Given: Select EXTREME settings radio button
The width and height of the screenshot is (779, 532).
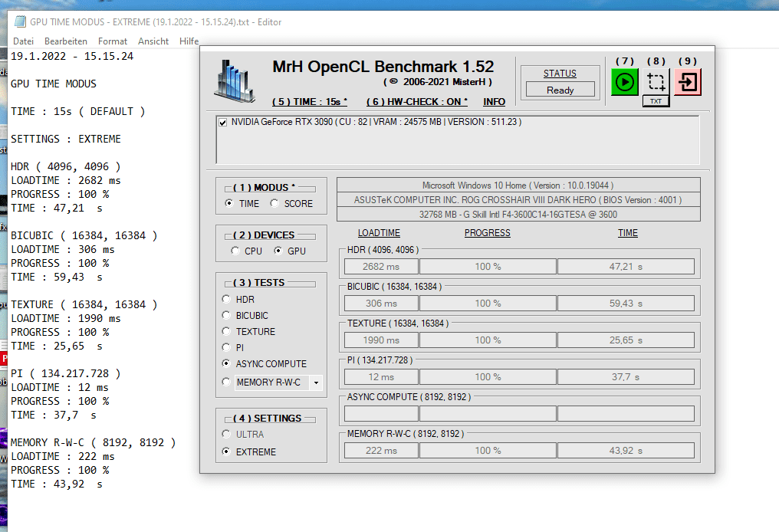Looking at the screenshot, I should 226,452.
